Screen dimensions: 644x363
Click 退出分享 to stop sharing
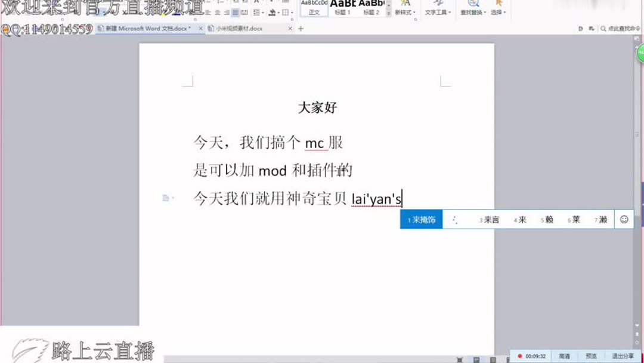click(x=623, y=355)
